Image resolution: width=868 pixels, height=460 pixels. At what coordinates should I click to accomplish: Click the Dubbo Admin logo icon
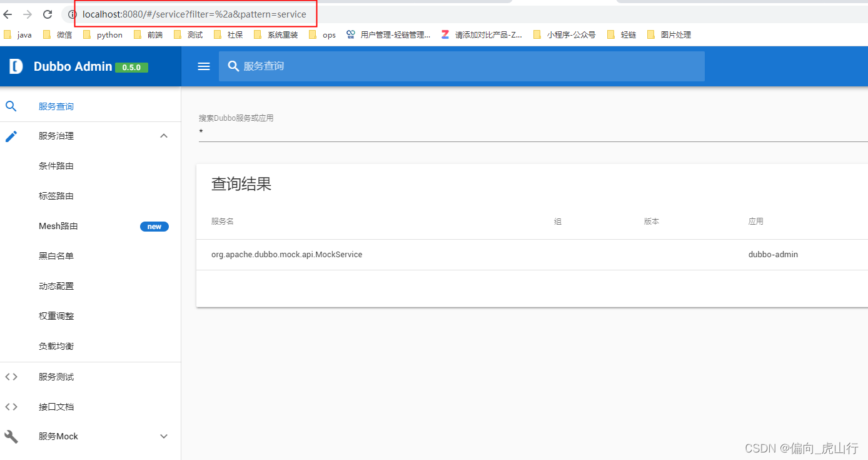pos(16,66)
